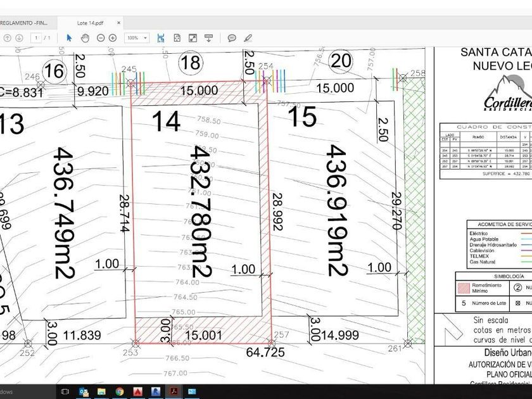
Task: Open Google Chrome from the taskbar
Action: tap(120, 392)
